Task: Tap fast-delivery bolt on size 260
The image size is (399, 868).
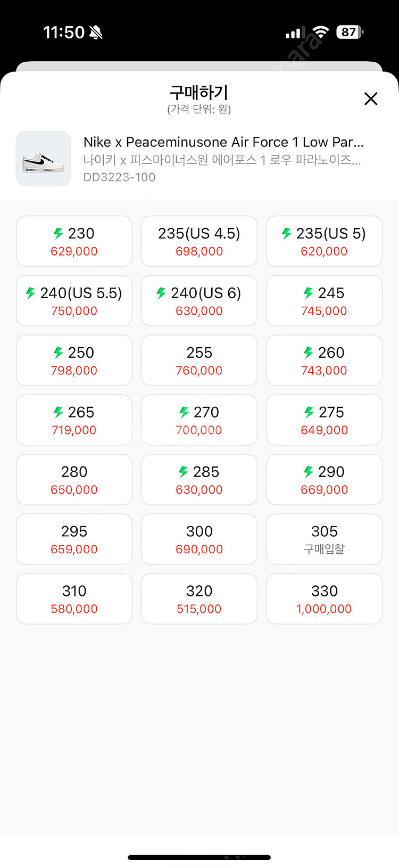Action: click(308, 353)
